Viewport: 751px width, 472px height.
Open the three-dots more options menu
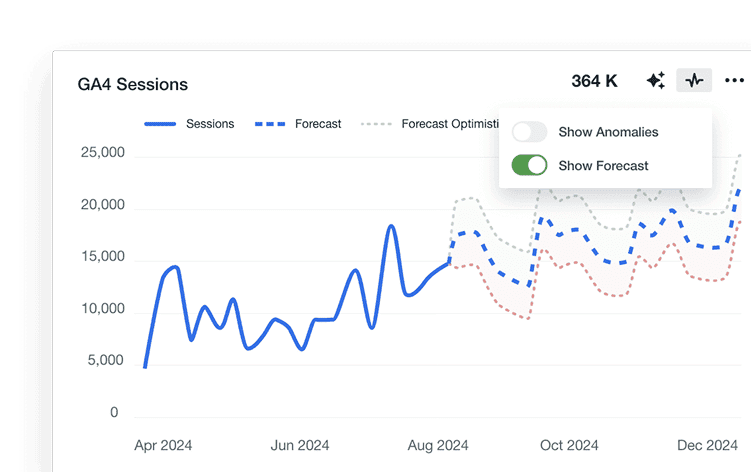click(734, 81)
